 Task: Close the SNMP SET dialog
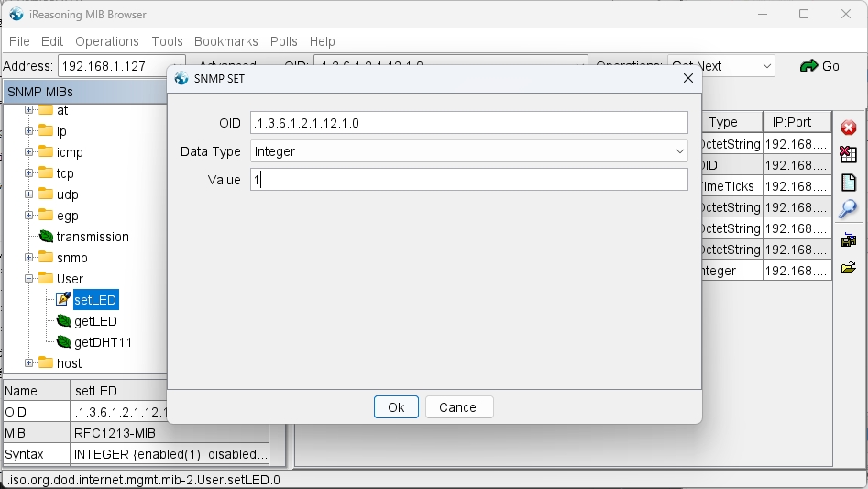(688, 79)
